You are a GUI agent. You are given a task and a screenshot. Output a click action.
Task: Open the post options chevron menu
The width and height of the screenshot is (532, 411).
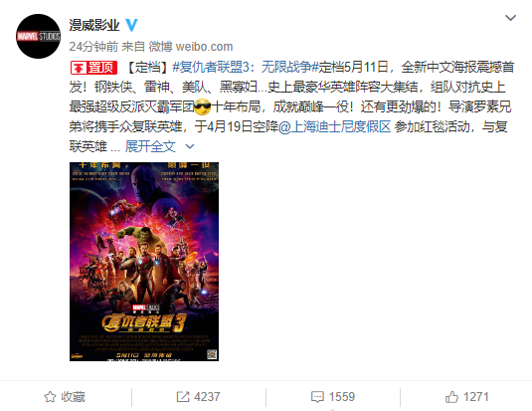pyautogui.click(x=511, y=18)
